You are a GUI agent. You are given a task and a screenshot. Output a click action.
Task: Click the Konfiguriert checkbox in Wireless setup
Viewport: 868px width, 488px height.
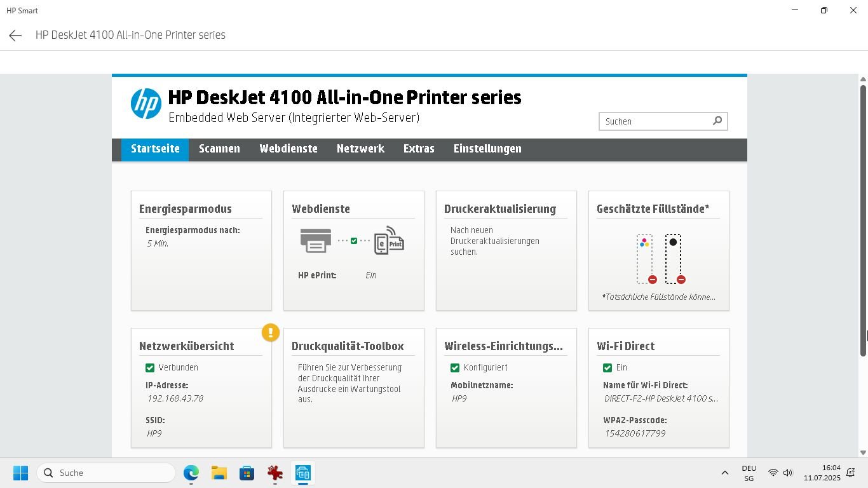click(455, 368)
